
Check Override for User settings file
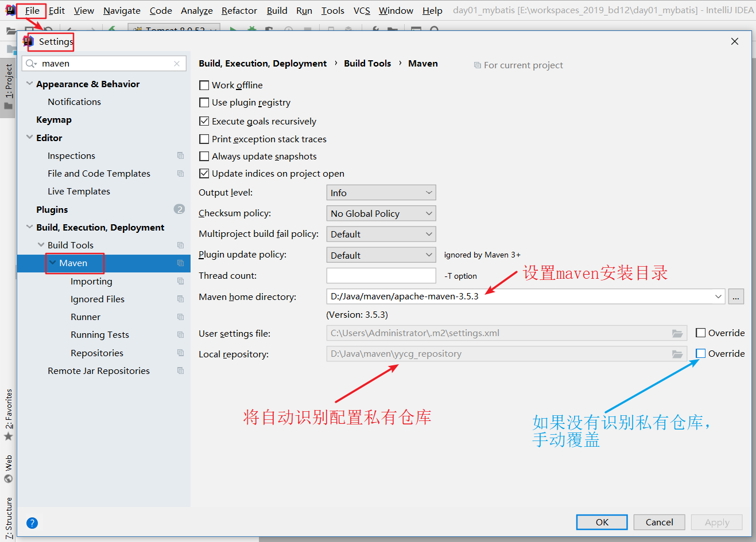[x=700, y=333]
